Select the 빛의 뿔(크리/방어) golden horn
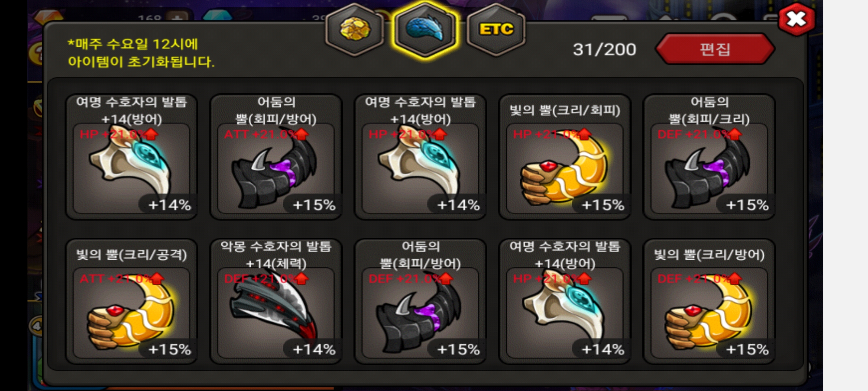The image size is (868, 391). [709, 301]
